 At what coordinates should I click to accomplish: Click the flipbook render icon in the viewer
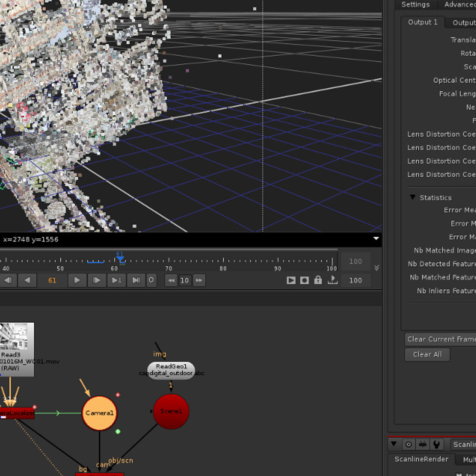tap(291, 280)
